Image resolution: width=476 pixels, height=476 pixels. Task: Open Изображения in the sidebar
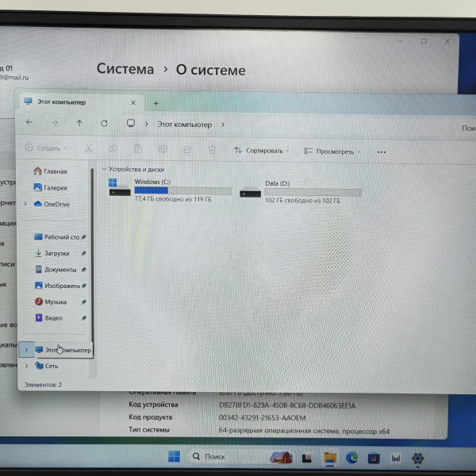[57, 286]
